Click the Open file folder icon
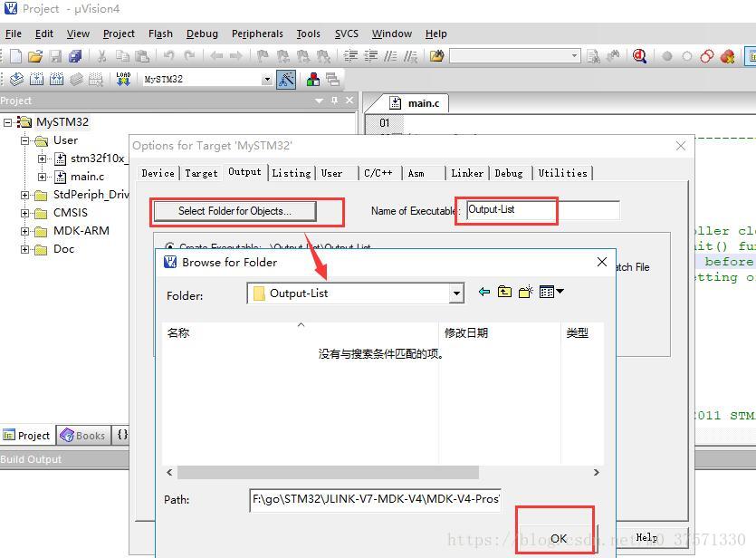This screenshot has height=558, width=756. (x=35, y=56)
